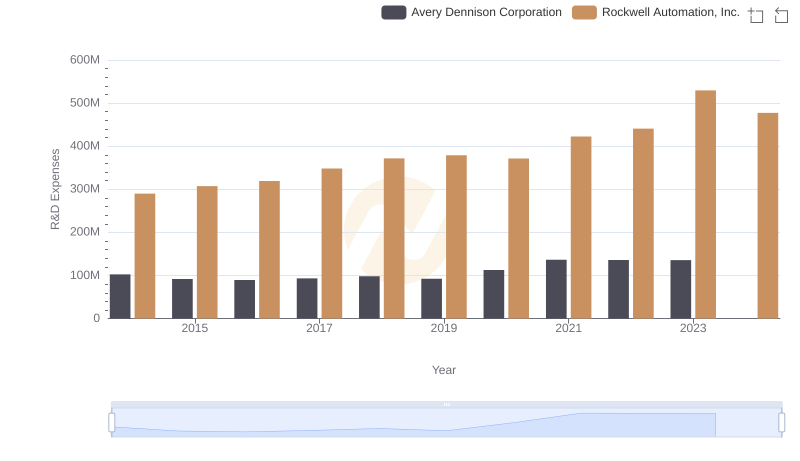Click the area zoom tool icon
The height and width of the screenshot is (461, 800).
pos(756,15)
